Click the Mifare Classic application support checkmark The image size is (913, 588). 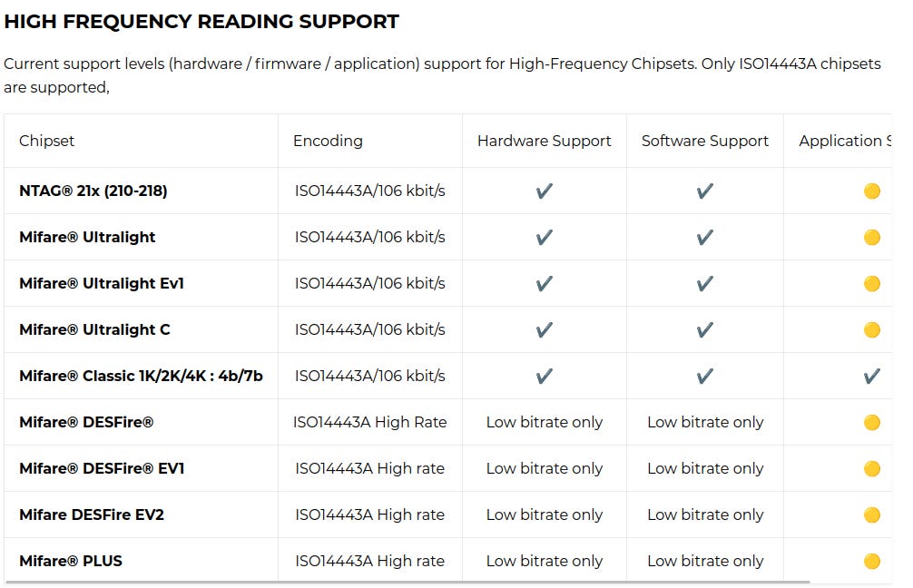click(x=872, y=376)
